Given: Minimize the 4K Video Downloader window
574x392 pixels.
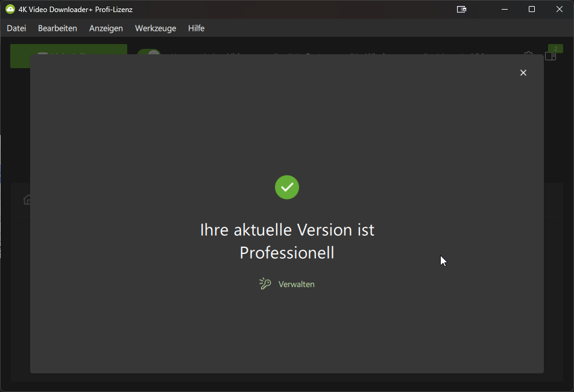Looking at the screenshot, I should [x=505, y=10].
